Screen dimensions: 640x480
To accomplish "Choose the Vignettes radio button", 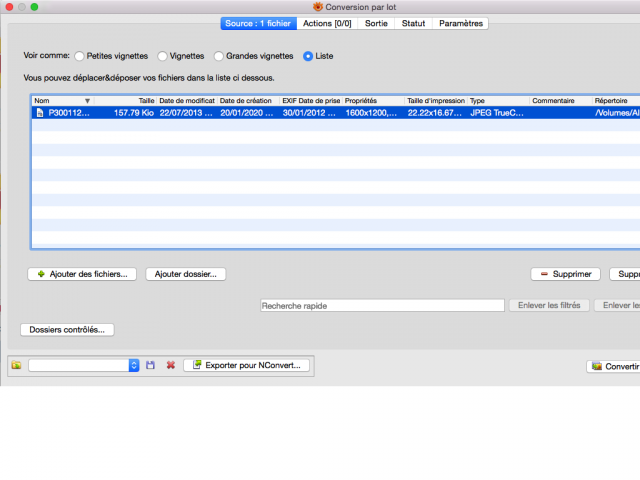I will (x=162, y=56).
